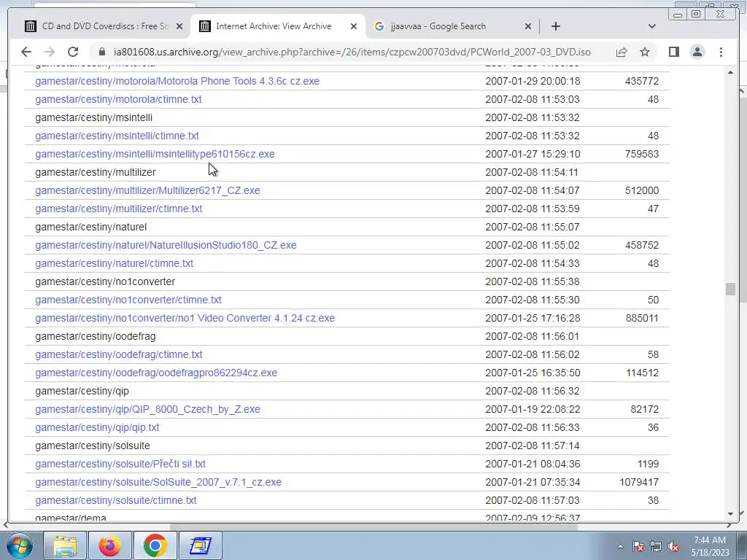Image resolution: width=747 pixels, height=560 pixels.
Task: Click the network tray icon
Action: 656,546
